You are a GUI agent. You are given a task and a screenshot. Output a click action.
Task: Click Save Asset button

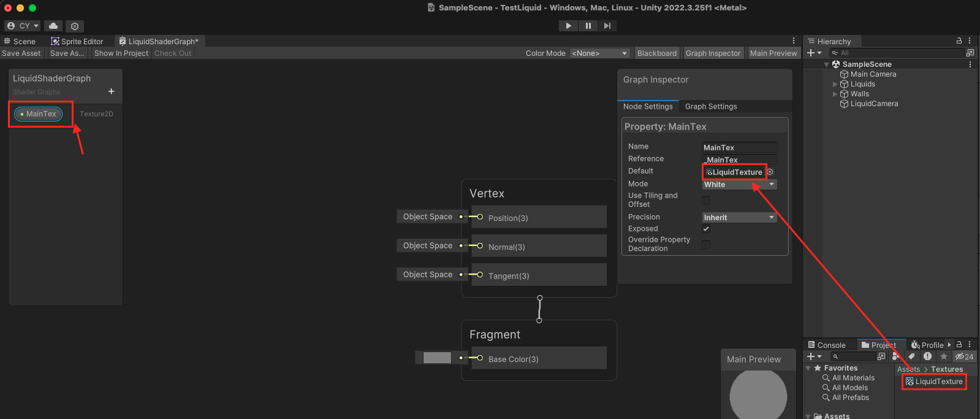click(21, 53)
